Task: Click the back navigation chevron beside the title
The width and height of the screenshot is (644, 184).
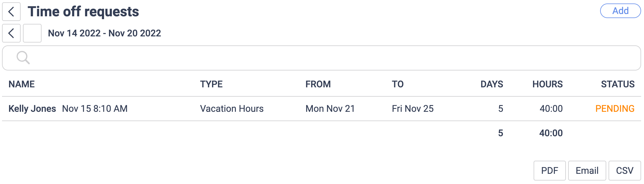Action: (11, 12)
